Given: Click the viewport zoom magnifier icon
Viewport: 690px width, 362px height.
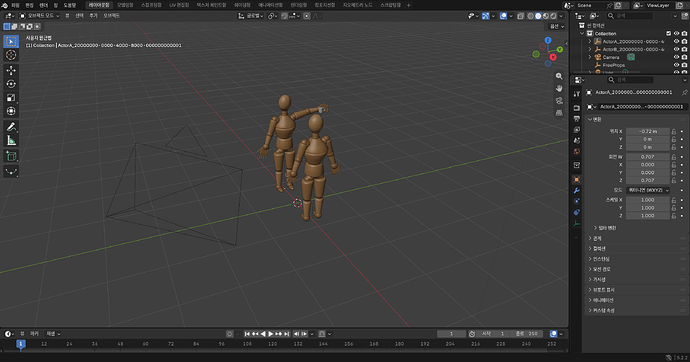Looking at the screenshot, I should [559, 76].
